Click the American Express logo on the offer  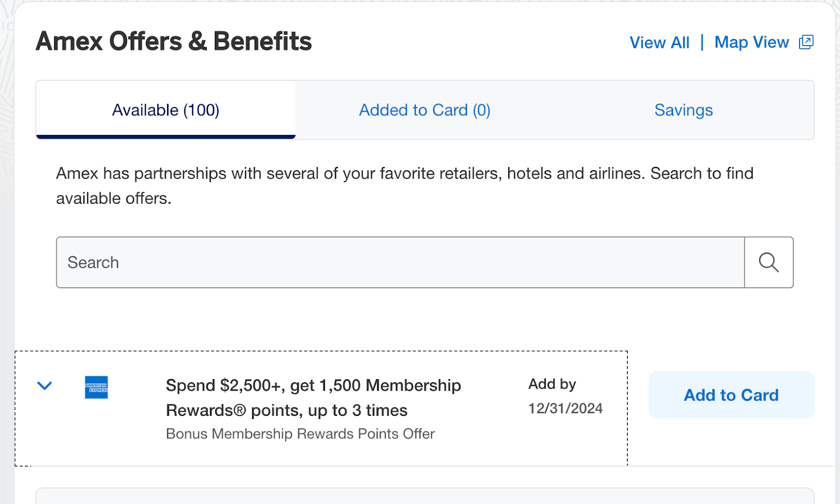[96, 387]
